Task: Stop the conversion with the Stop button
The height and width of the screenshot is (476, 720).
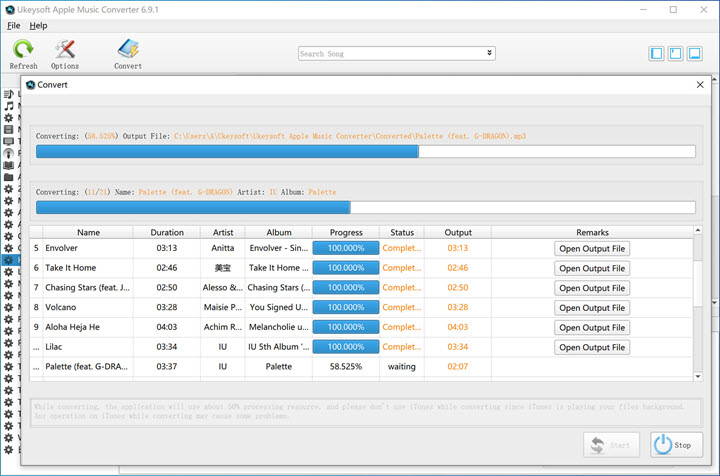Action: [x=677, y=445]
